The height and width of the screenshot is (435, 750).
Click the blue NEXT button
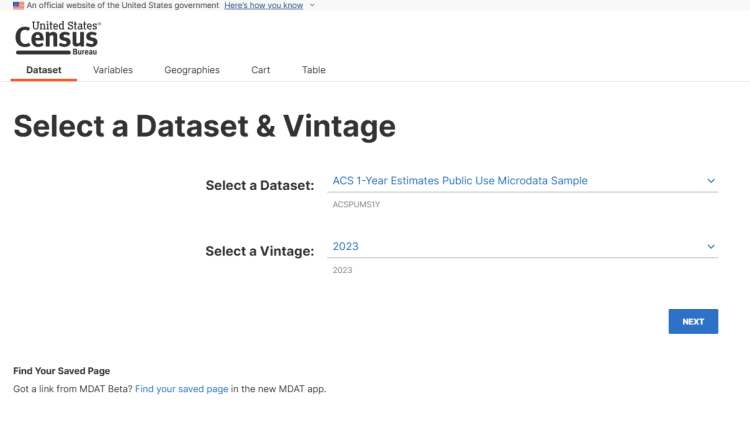point(693,322)
